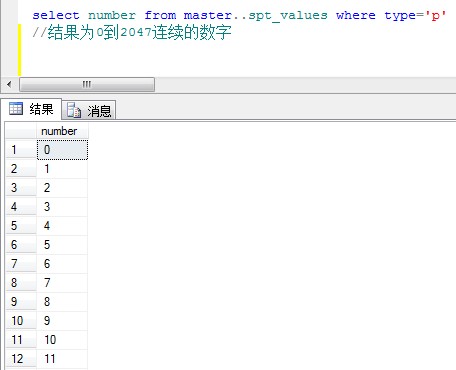456x370 pixels.
Task: Click the grid icon on 结果 tab
Action: [16, 109]
